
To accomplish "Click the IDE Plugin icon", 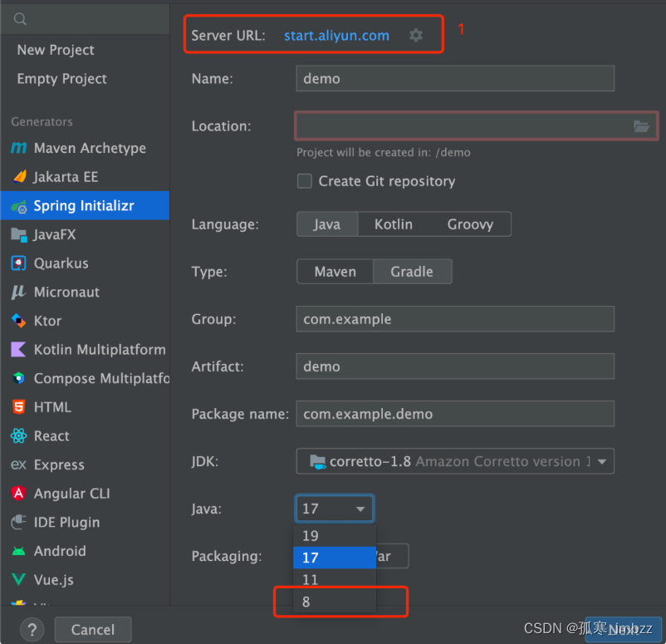I will pyautogui.click(x=19, y=522).
